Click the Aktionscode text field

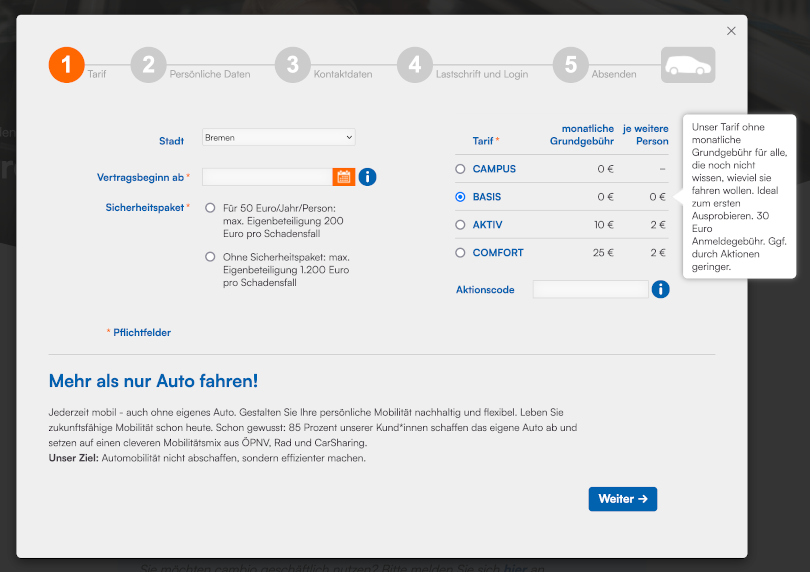coord(590,289)
